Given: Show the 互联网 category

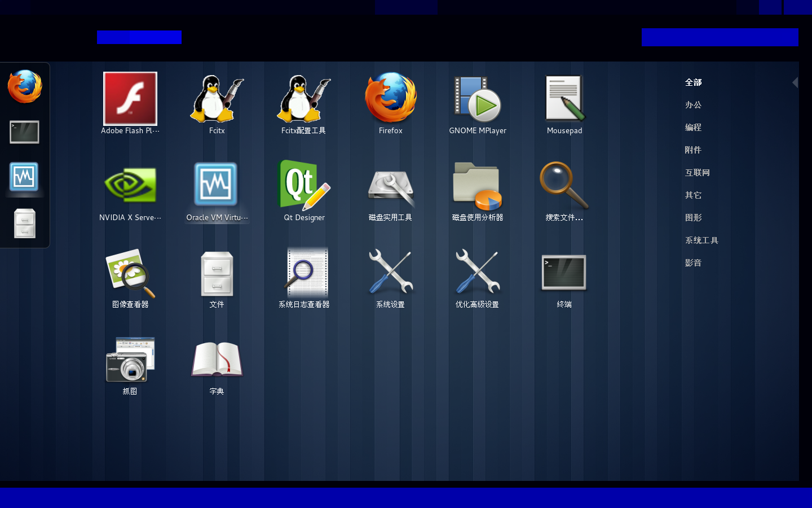Looking at the screenshot, I should pyautogui.click(x=698, y=173).
